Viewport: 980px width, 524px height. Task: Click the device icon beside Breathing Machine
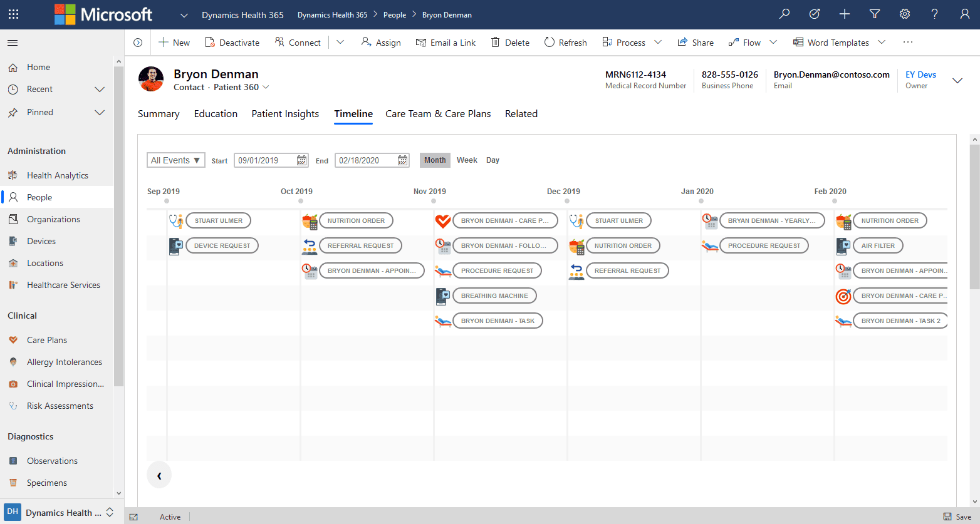443,296
